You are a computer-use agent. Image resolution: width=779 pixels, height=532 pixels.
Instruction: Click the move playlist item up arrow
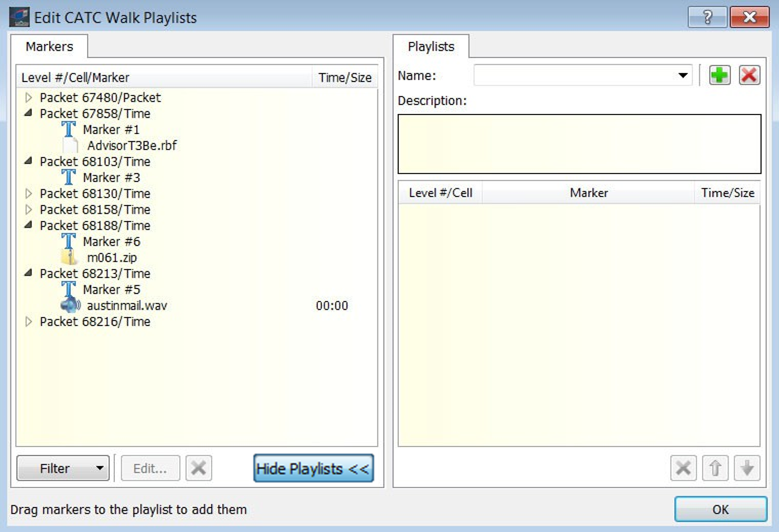pyautogui.click(x=715, y=468)
